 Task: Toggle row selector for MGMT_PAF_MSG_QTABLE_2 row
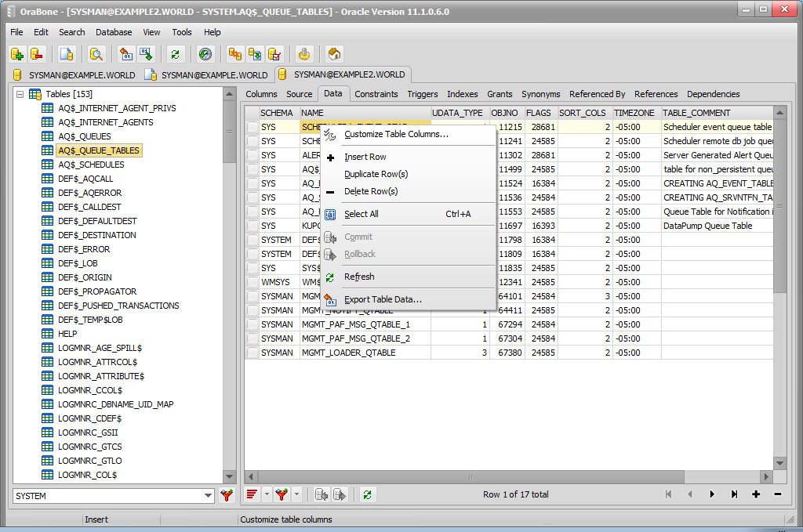[252, 338]
